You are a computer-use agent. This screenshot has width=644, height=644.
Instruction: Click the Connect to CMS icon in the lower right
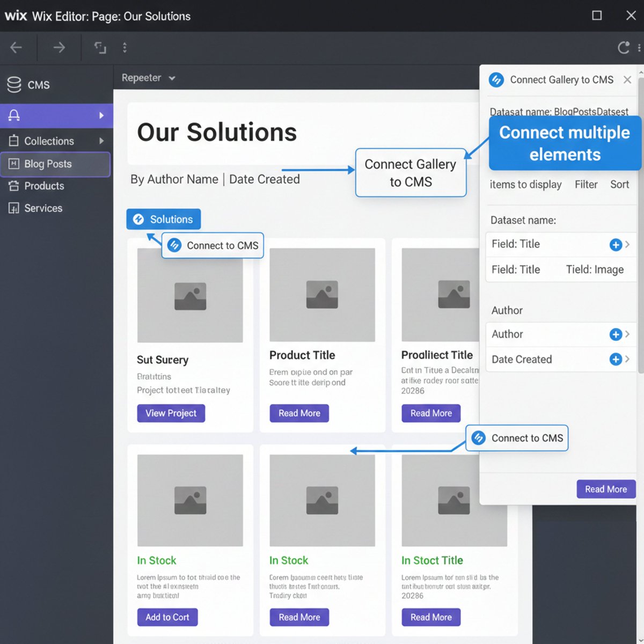click(478, 438)
